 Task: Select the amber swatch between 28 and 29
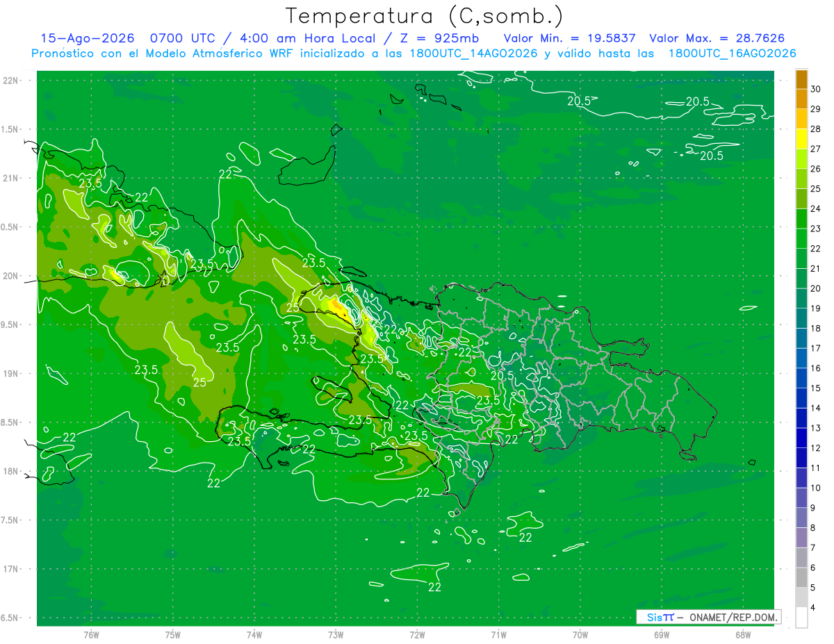801,119
